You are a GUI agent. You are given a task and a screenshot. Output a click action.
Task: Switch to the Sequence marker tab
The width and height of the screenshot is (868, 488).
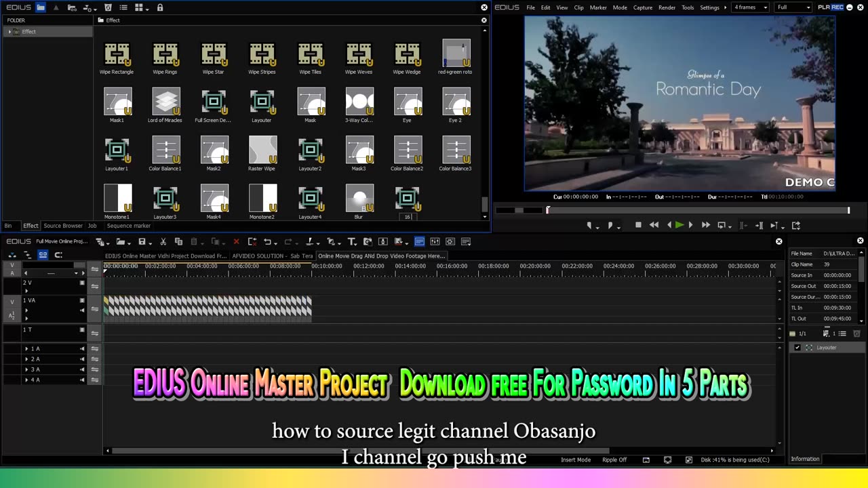128,226
